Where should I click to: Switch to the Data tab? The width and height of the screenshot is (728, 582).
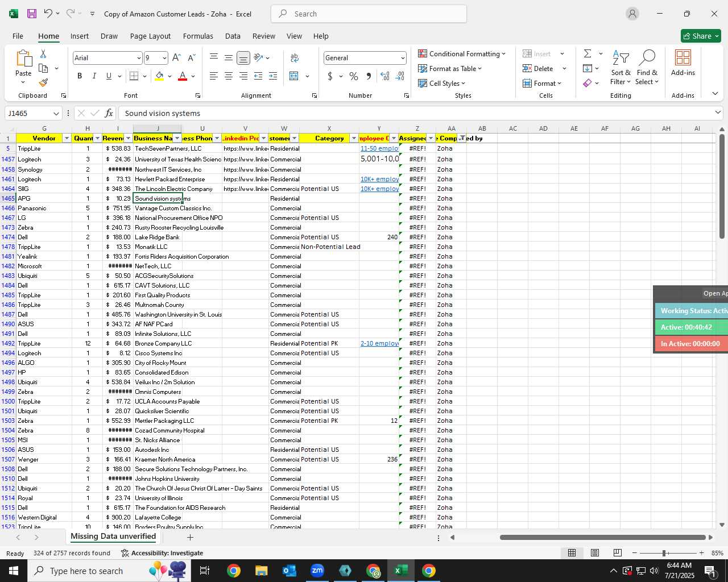[233, 36]
